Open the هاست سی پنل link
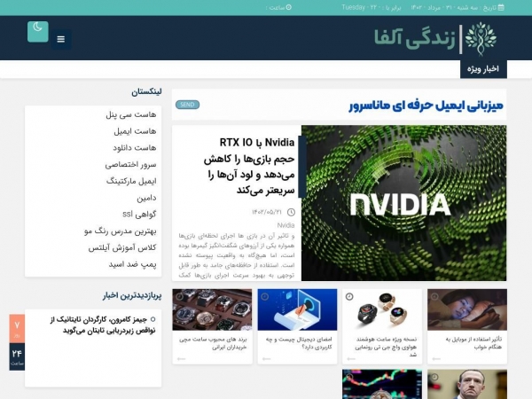Screen dimensions: 532x399 pyautogui.click(x=131, y=114)
